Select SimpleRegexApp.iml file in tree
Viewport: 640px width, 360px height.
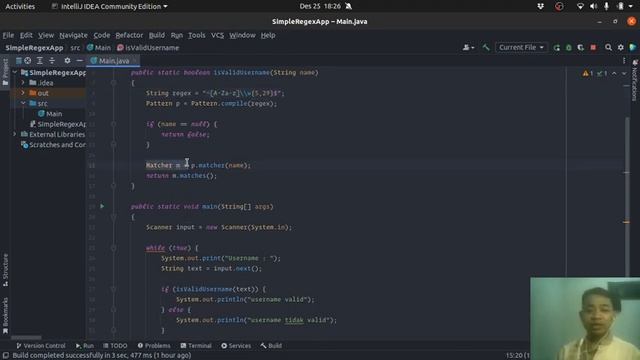58,124
